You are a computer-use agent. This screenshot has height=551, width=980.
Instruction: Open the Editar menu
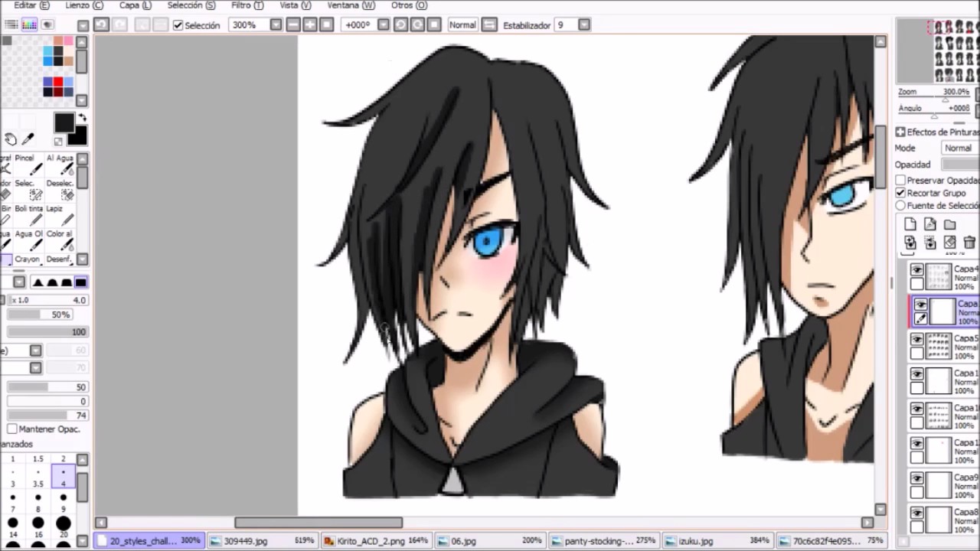tap(31, 5)
